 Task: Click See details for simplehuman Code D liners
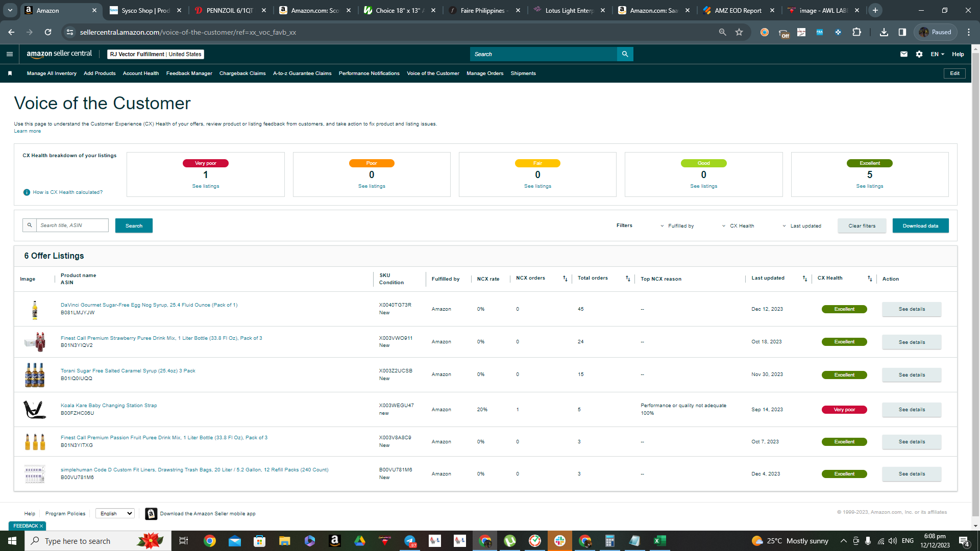pos(912,474)
